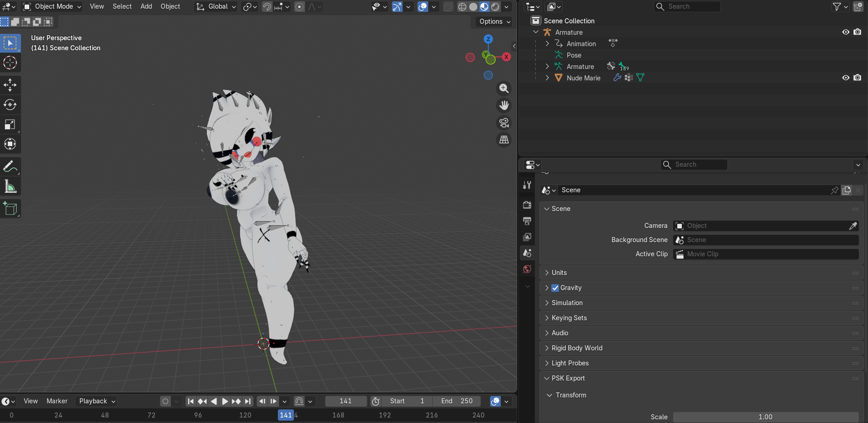The image size is (868, 423).
Task: Open the Add menu
Action: click(146, 6)
